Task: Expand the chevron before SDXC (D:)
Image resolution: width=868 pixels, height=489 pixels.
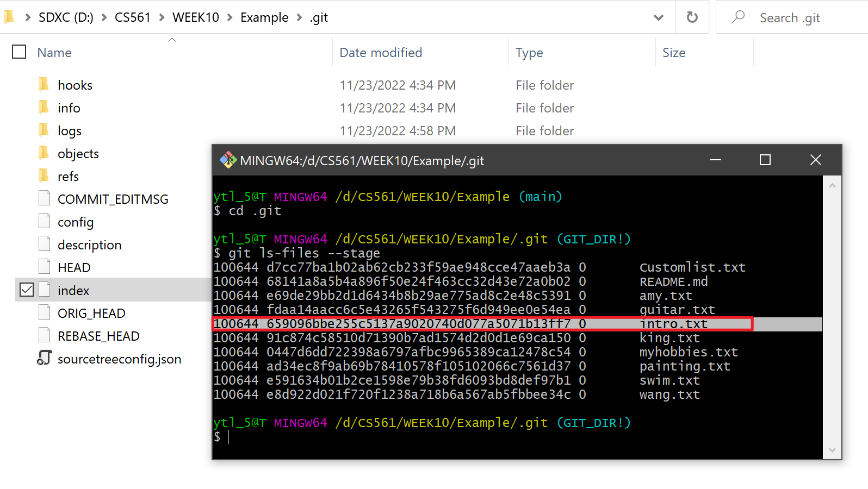Action: coord(28,17)
